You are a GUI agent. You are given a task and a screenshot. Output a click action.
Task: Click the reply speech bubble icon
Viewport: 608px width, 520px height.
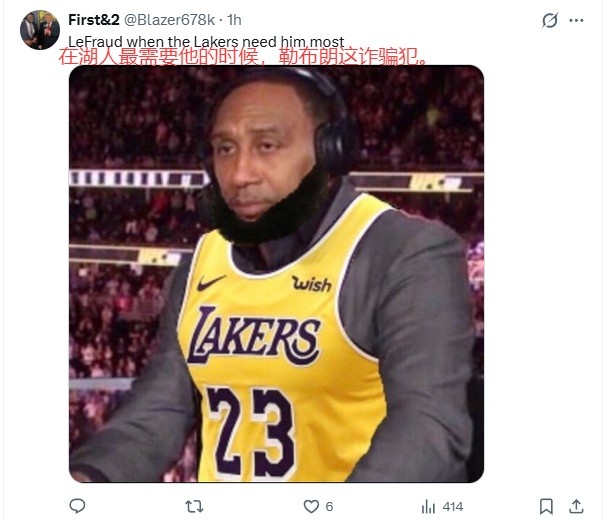point(77,506)
